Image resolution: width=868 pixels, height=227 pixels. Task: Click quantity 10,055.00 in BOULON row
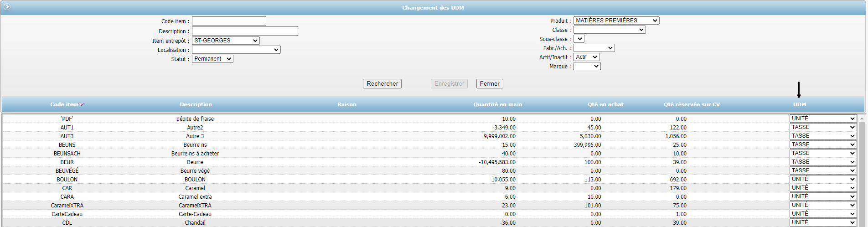(x=504, y=180)
